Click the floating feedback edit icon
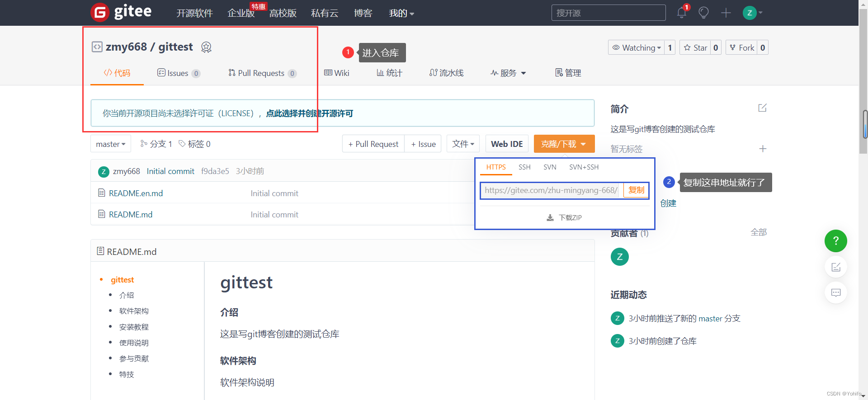868x400 pixels. (835, 267)
